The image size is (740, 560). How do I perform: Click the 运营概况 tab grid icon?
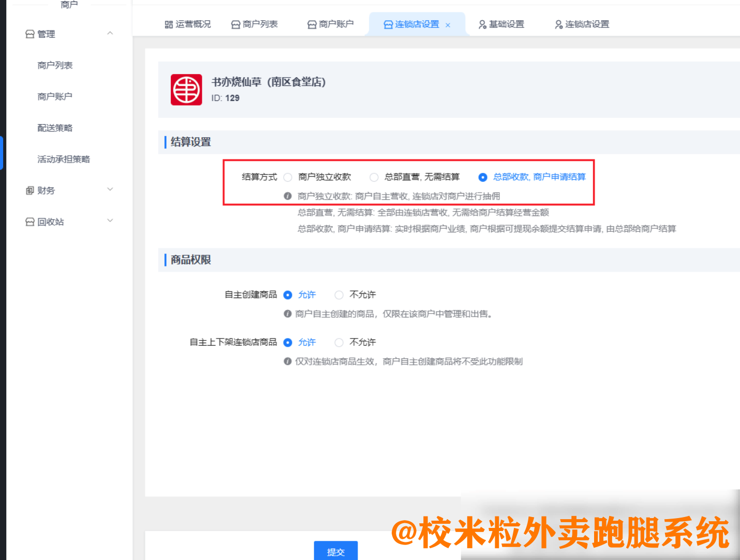point(169,24)
